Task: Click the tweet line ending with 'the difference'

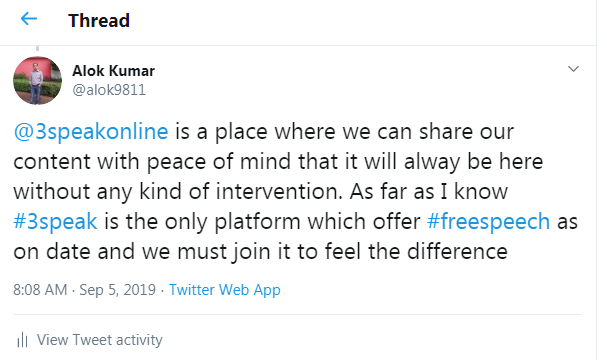Action: pyautogui.click(x=260, y=252)
